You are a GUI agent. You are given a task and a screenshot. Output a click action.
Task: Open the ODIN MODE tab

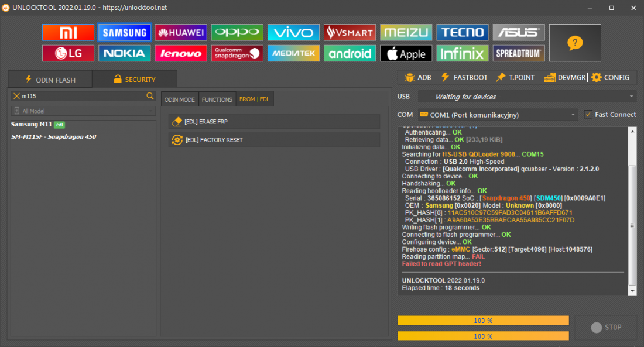tap(180, 99)
